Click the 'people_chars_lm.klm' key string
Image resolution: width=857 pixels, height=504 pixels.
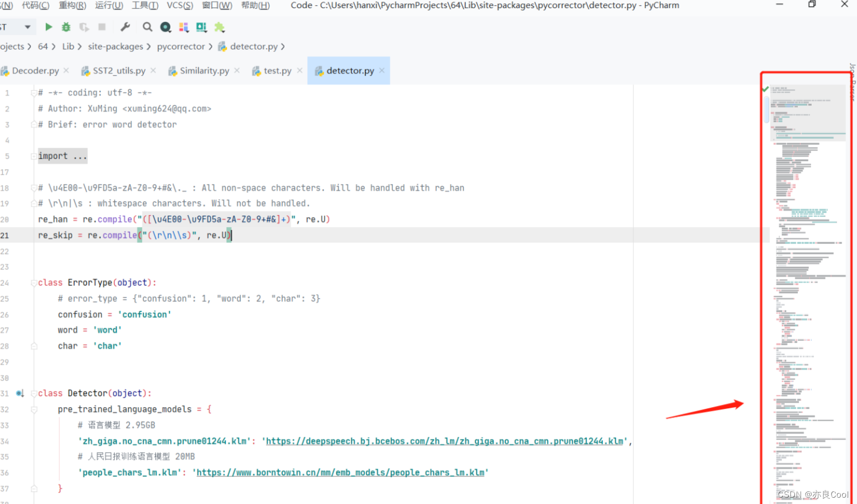pos(130,472)
